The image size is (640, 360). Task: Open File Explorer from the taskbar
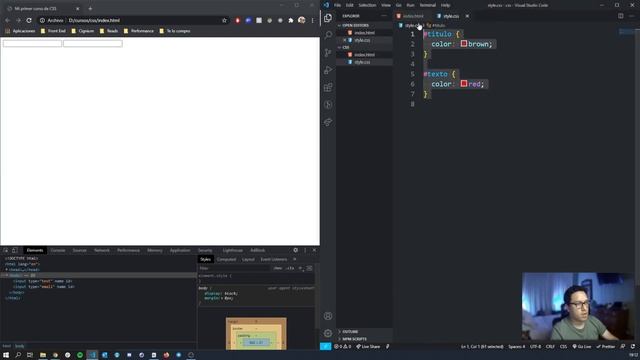click(x=42, y=355)
